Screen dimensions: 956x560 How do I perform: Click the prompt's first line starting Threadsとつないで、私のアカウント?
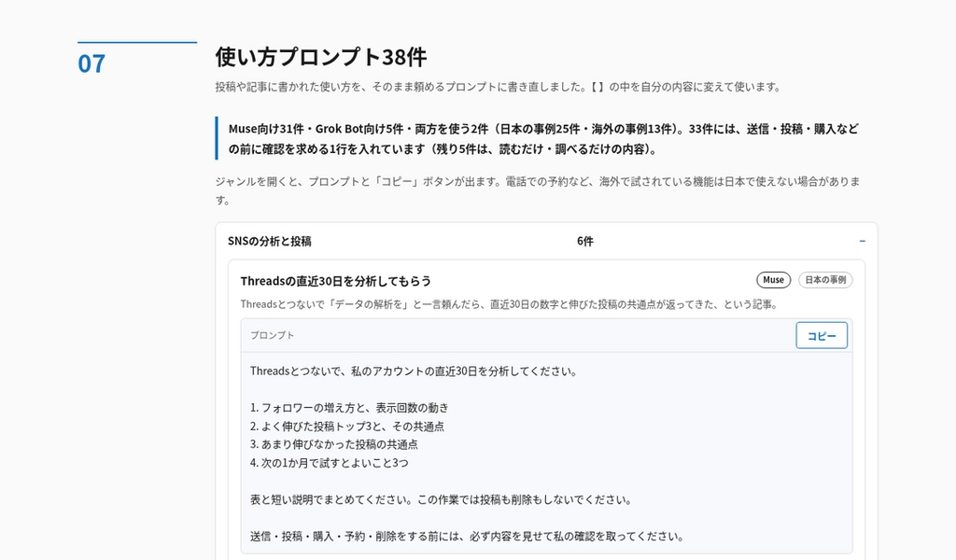point(414,371)
